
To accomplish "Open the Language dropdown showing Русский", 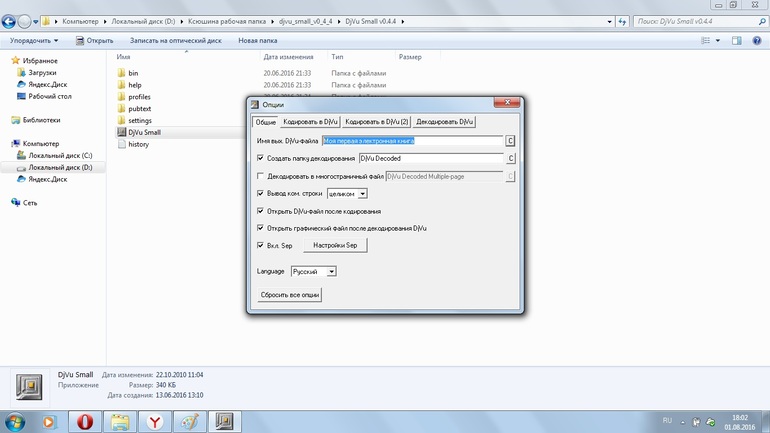I will point(313,272).
